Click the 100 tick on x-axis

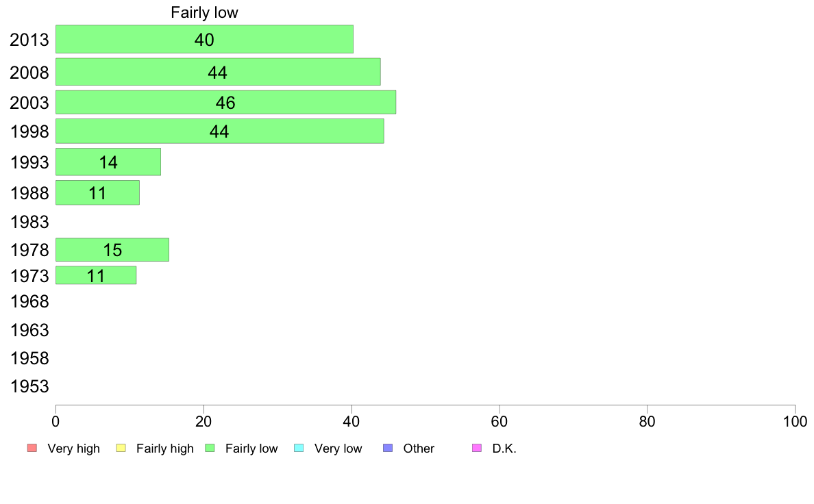[x=795, y=421]
